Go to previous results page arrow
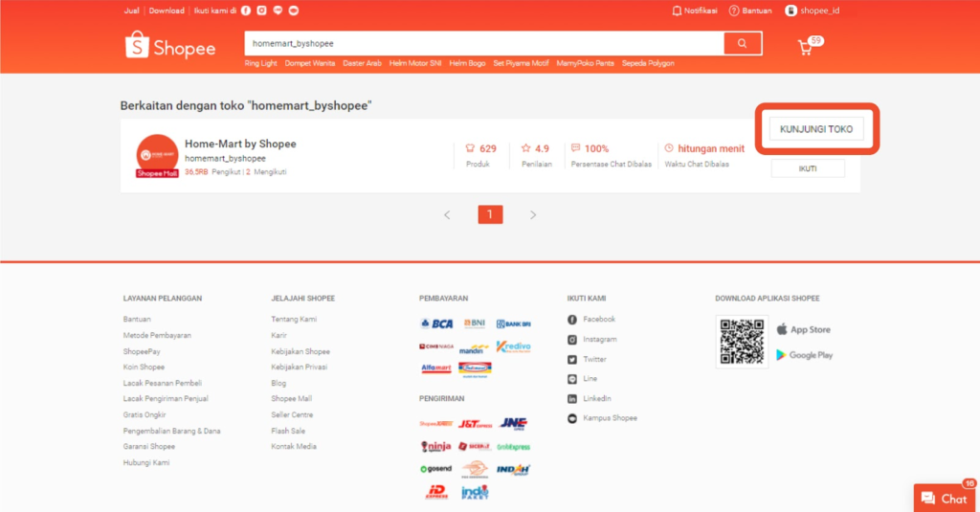This screenshot has height=512, width=980. click(x=447, y=214)
